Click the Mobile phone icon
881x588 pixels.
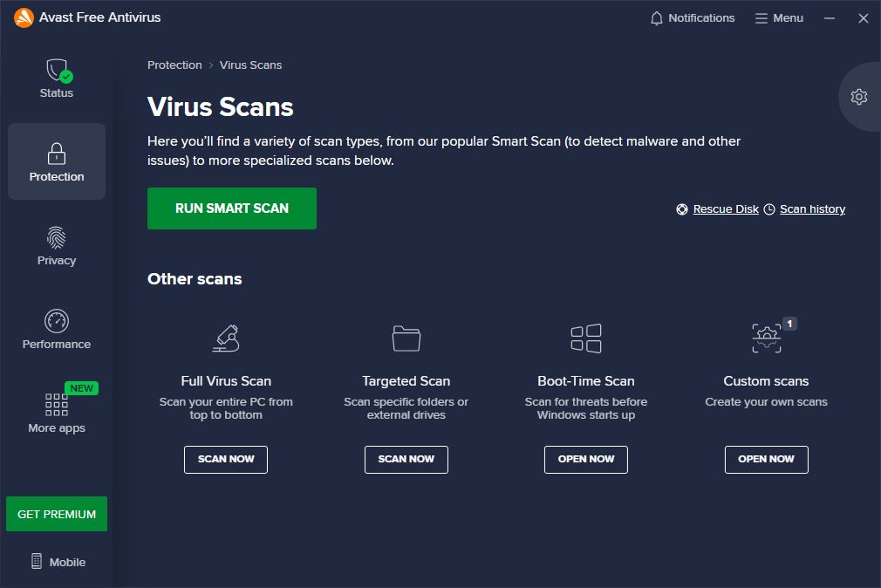37,561
